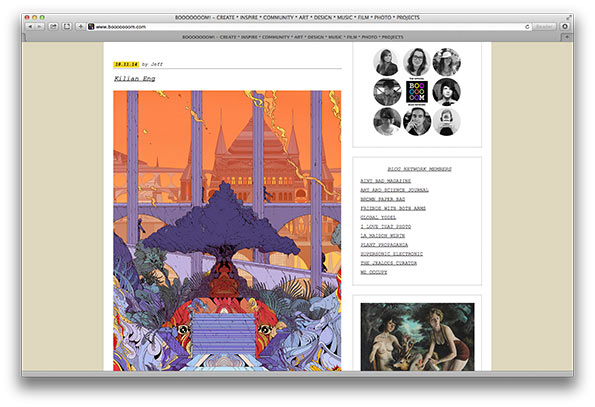Open the Kilian Eng temple illustration image

coord(227,231)
